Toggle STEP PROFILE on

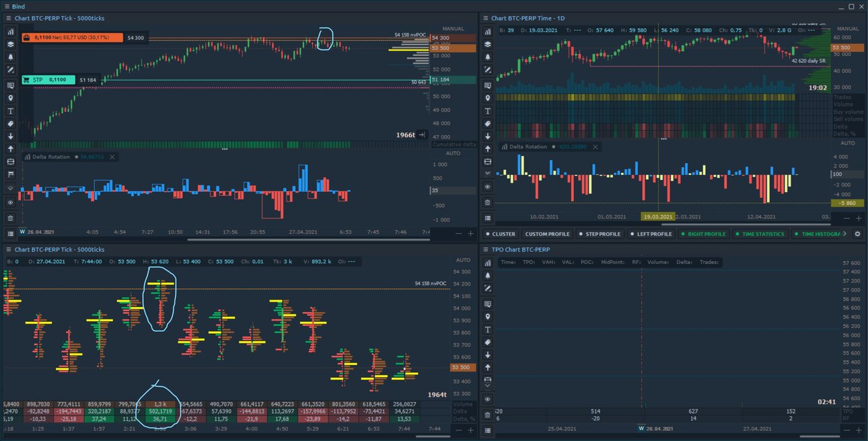[x=600, y=234]
